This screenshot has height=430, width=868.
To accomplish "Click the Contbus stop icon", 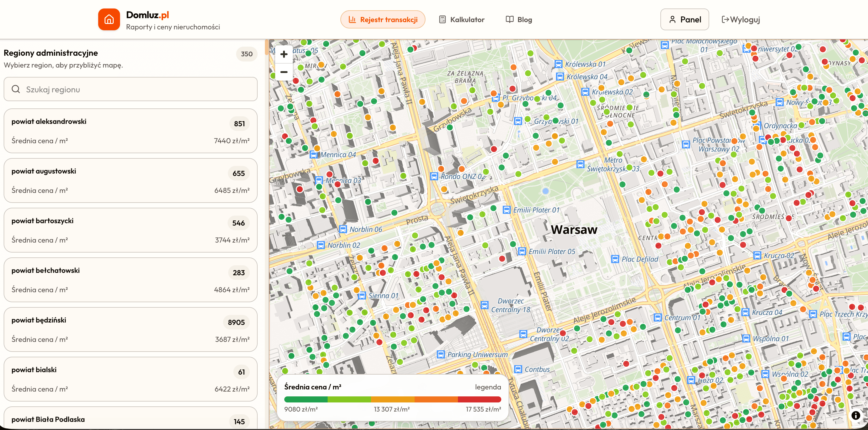I will click(518, 369).
